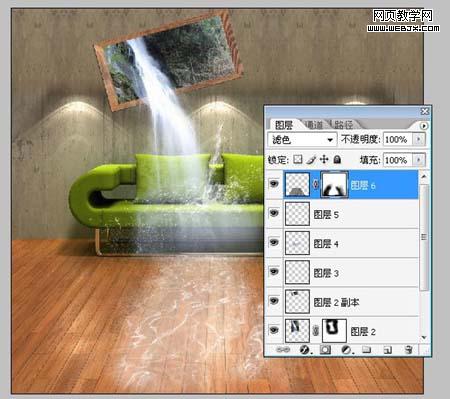The image size is (450, 399).
Task: Open the Layers panel flyout menu
Action: [424, 126]
